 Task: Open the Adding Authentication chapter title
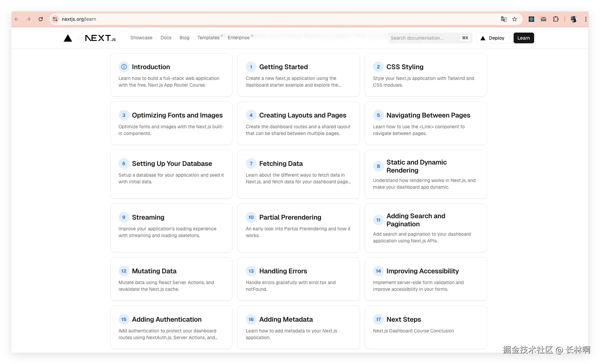click(167, 319)
